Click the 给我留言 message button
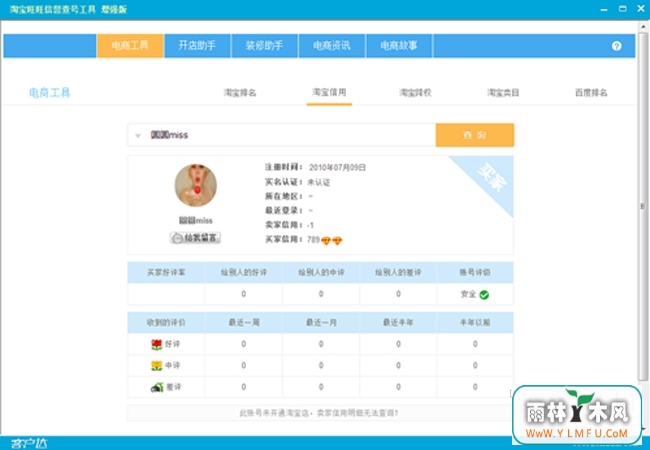The height and width of the screenshot is (450, 650). (x=195, y=238)
